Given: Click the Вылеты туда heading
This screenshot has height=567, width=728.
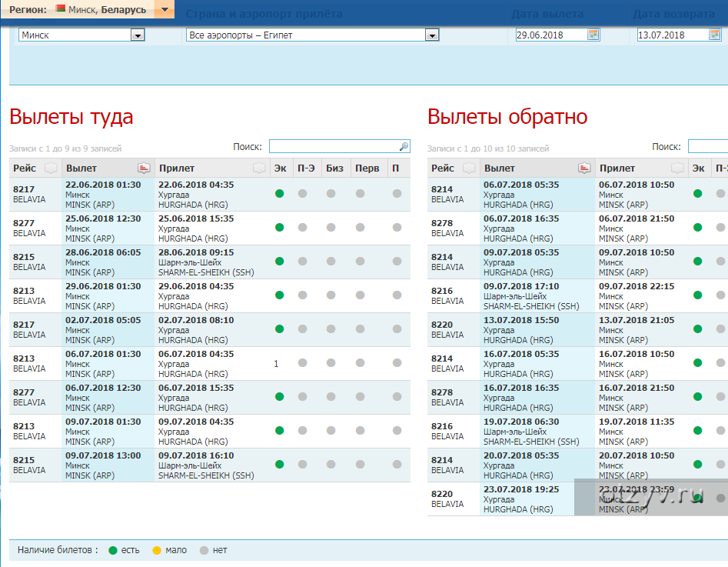Looking at the screenshot, I should tap(71, 116).
